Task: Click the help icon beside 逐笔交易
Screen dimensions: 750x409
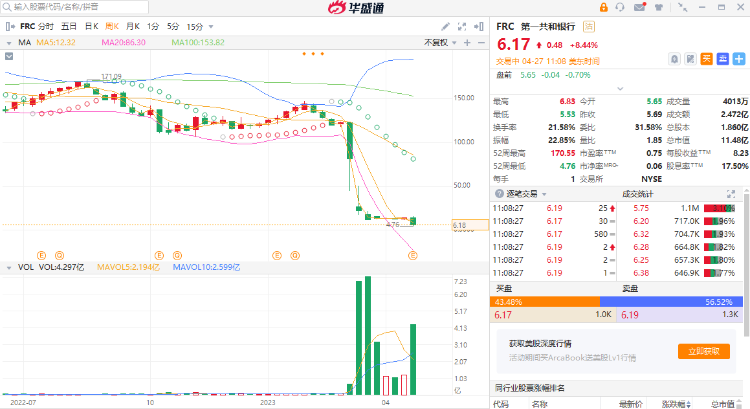Action: click(x=499, y=194)
